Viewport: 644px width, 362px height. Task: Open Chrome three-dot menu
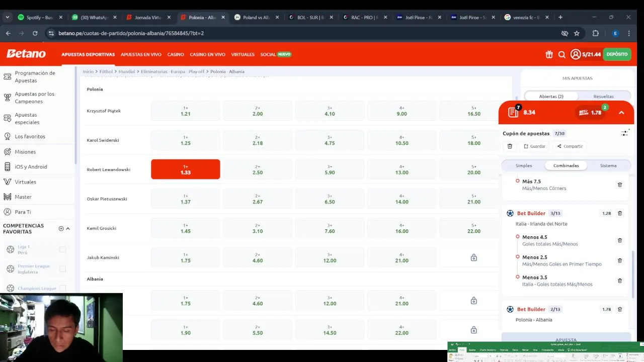(629, 33)
